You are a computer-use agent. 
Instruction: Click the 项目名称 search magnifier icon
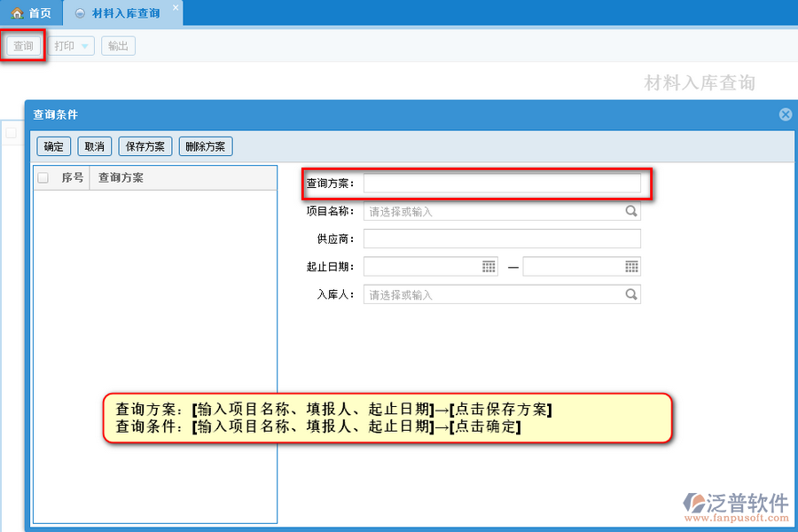tap(631, 211)
